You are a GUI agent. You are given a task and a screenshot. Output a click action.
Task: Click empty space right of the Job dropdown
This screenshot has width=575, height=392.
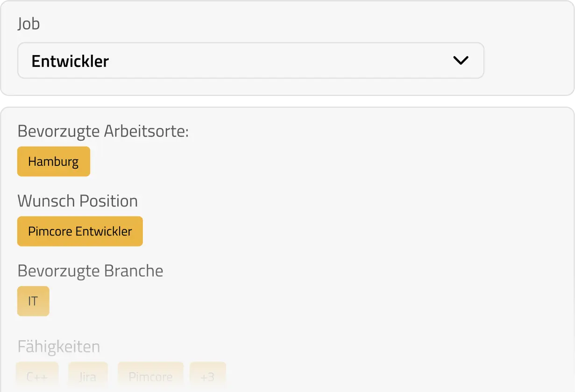pyautogui.click(x=528, y=61)
